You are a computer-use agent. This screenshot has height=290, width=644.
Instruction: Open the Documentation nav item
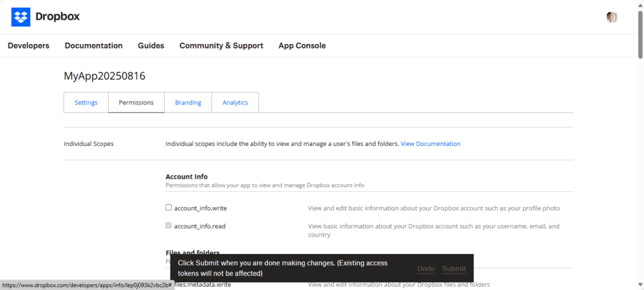tap(94, 45)
